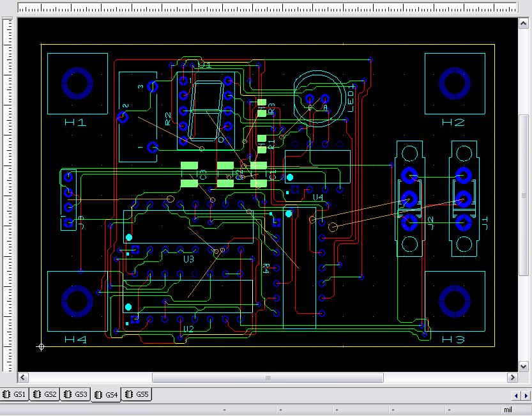The image size is (532, 416).
Task: Click the board origin crosshair marker
Action: point(42,347)
